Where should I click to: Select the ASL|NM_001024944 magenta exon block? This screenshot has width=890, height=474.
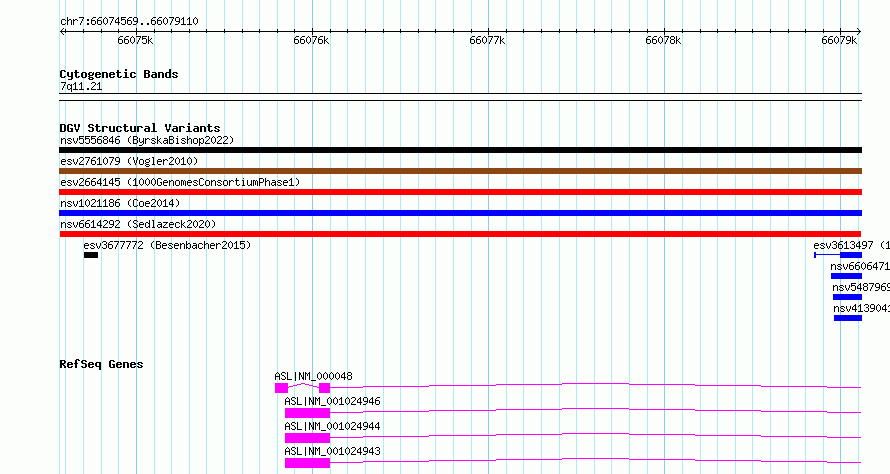point(307,438)
